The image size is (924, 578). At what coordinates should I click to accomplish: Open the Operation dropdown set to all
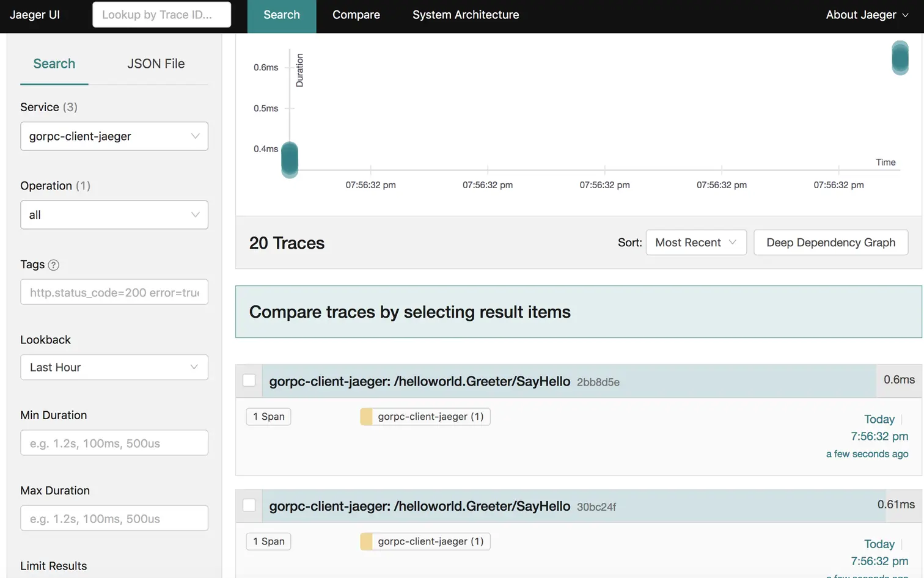click(114, 215)
